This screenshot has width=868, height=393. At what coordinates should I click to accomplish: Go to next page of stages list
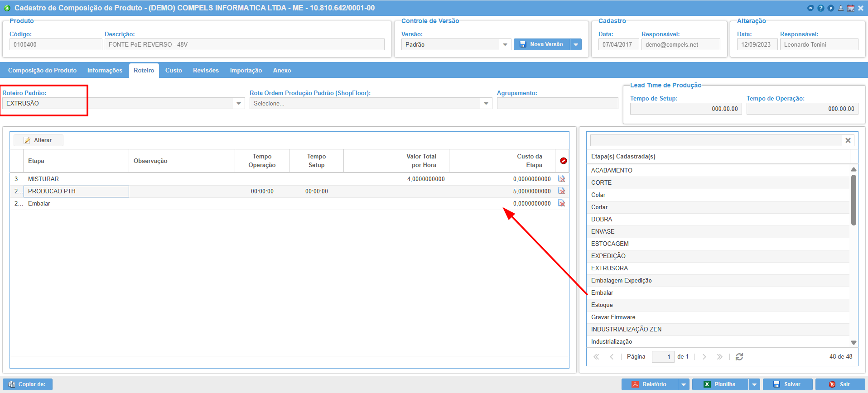(704, 357)
